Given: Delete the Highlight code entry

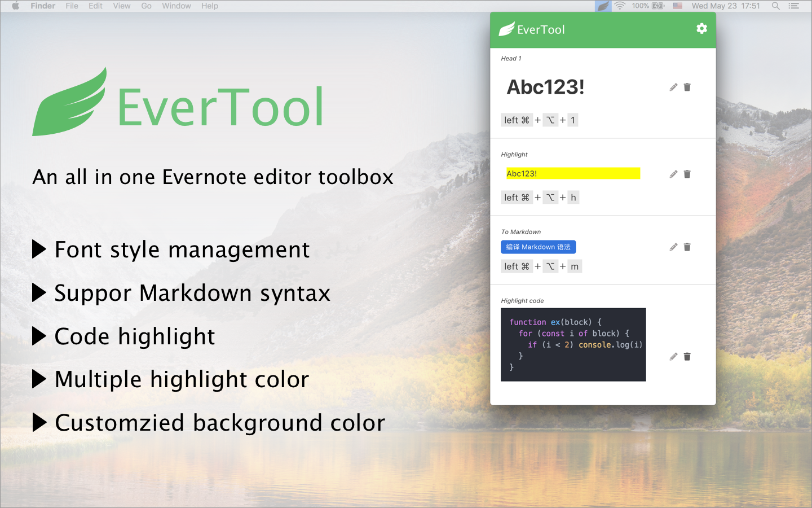Looking at the screenshot, I should pos(687,357).
